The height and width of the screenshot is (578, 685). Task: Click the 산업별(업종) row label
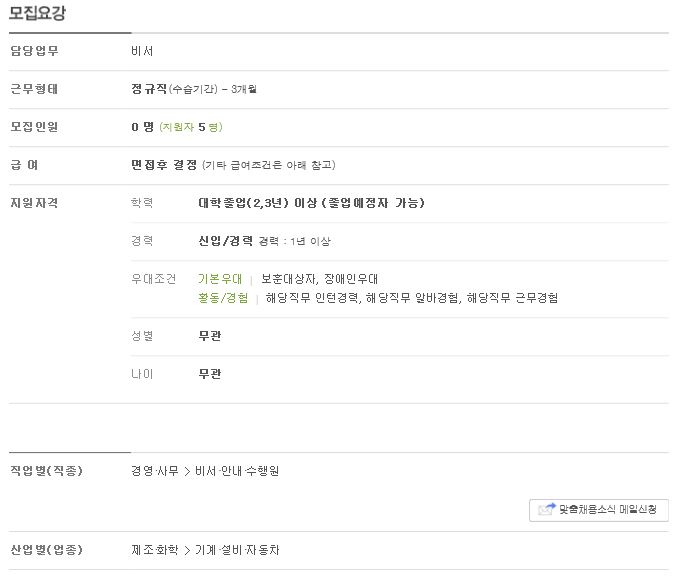[46, 550]
